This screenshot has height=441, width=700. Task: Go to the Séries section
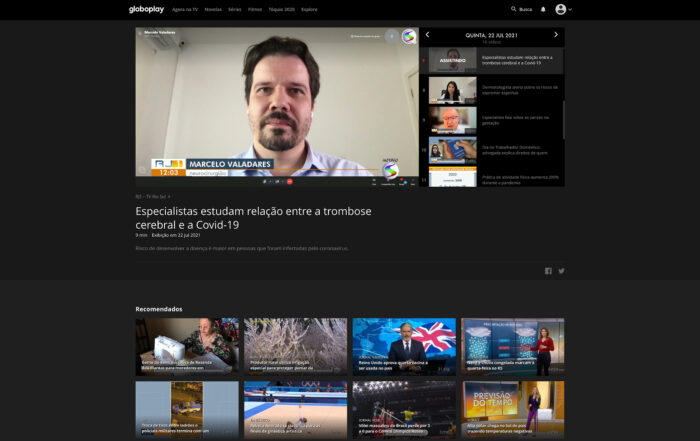(x=234, y=9)
